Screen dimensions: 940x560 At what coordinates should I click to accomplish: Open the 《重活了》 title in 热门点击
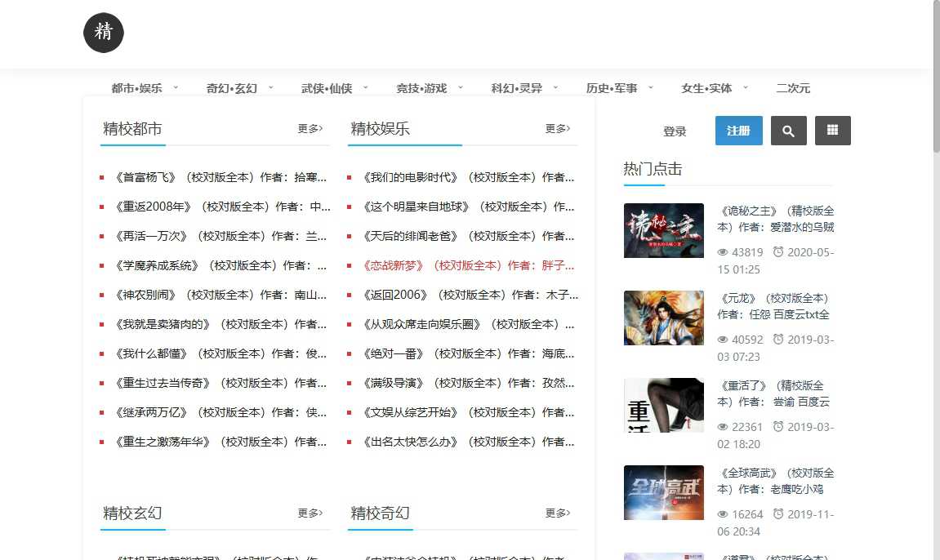click(x=773, y=394)
